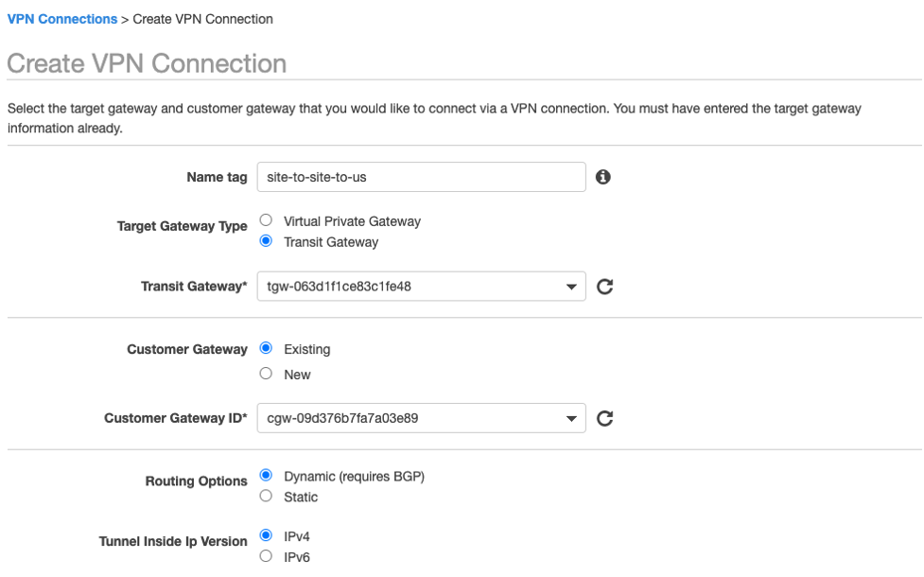The image size is (924, 577).
Task: Pick IPv4 tunnel inside IP version
Action: coord(266,535)
